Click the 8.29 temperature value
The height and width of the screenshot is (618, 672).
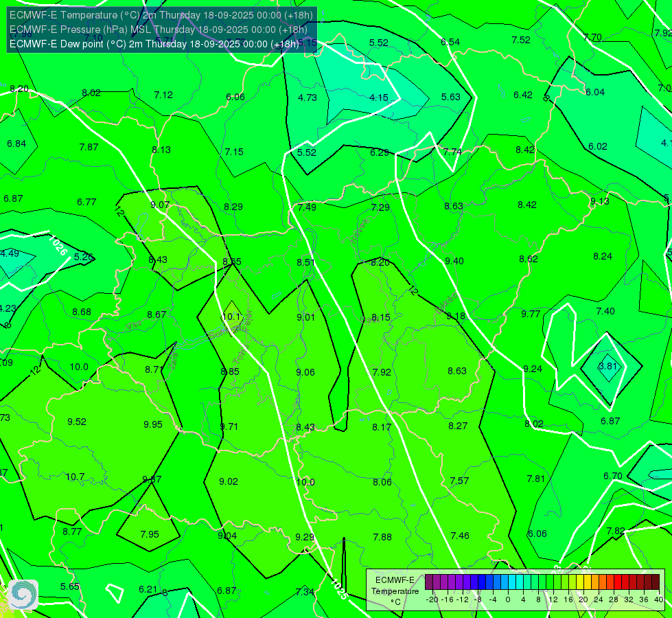[233, 207]
